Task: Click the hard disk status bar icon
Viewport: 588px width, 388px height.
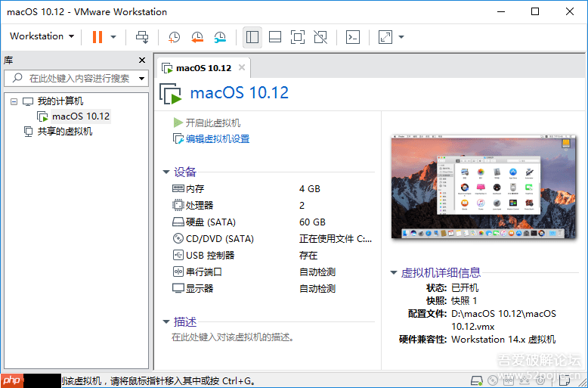Action: (x=477, y=380)
